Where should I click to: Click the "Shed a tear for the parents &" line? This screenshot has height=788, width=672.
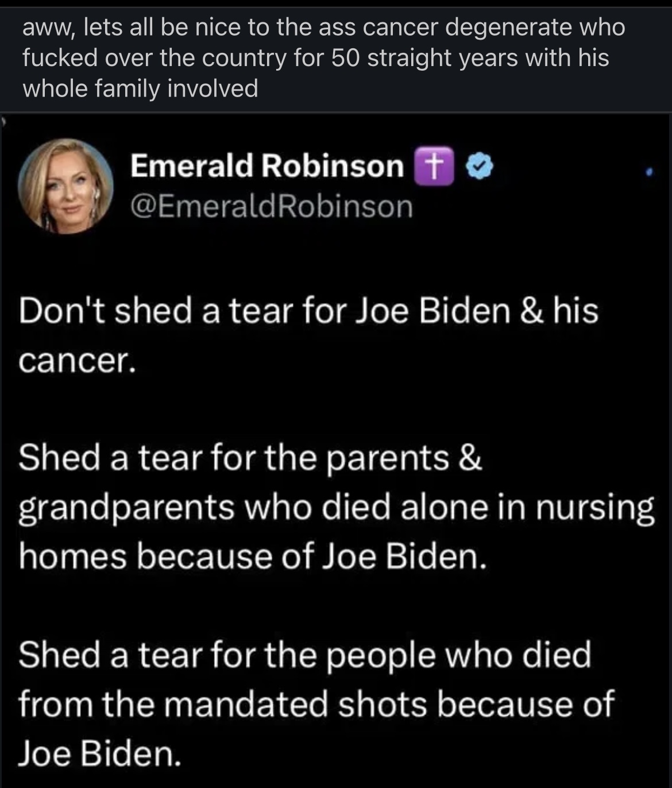(250, 458)
